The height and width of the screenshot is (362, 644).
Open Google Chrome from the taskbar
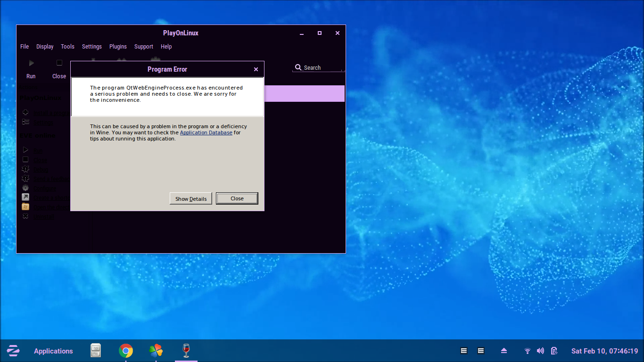click(x=126, y=351)
